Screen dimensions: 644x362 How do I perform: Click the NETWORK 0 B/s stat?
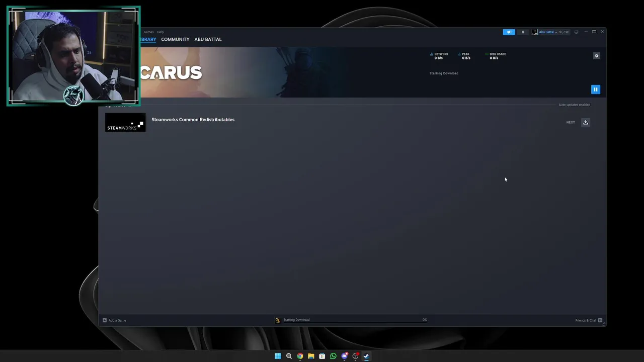[x=439, y=56]
